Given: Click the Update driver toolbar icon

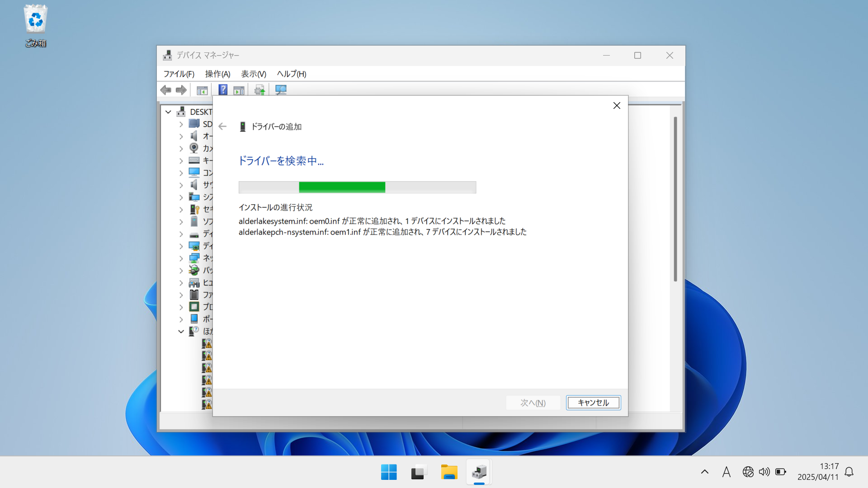Looking at the screenshot, I should pyautogui.click(x=259, y=90).
